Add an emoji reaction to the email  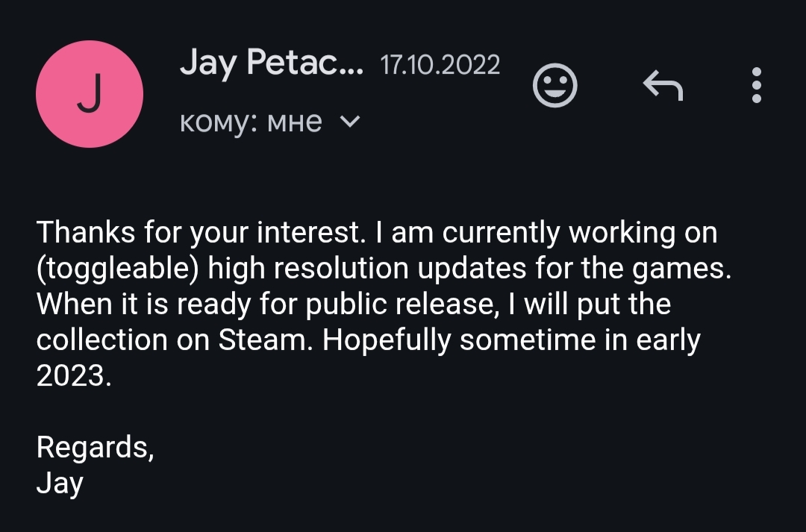point(554,85)
